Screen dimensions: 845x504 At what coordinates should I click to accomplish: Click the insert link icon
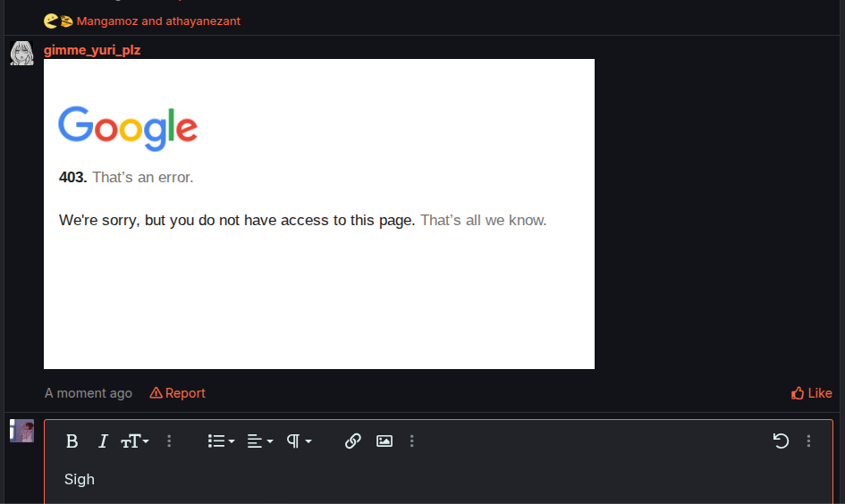coord(353,441)
